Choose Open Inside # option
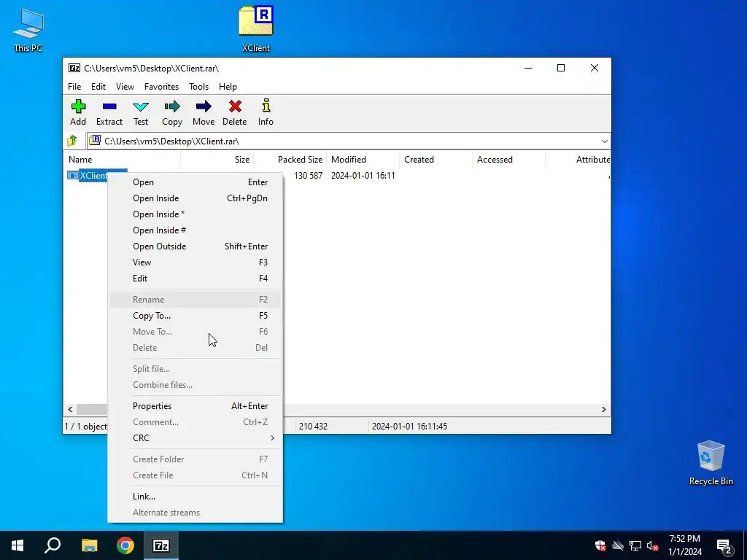 (195, 230)
